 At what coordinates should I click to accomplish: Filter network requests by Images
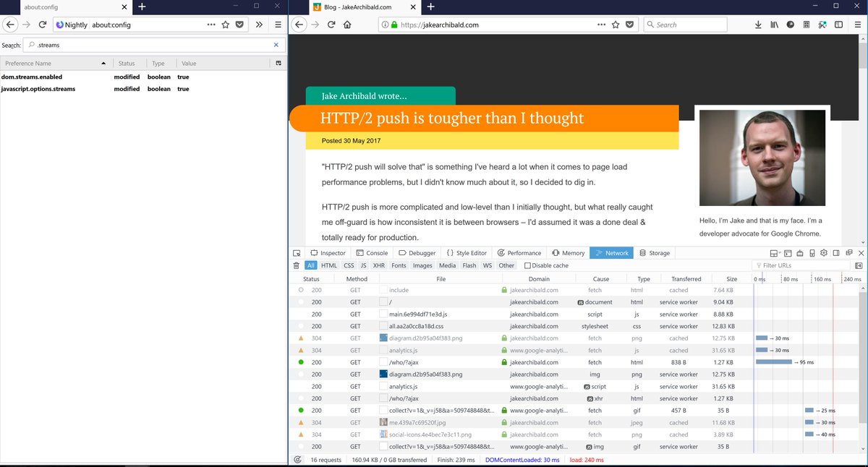(x=422, y=265)
